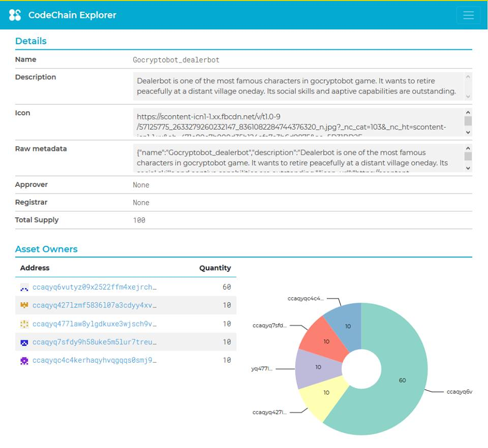Image resolution: width=488 pixels, height=448 pixels.
Task: Click the Description scrollbar up arrow
Action: click(x=468, y=77)
